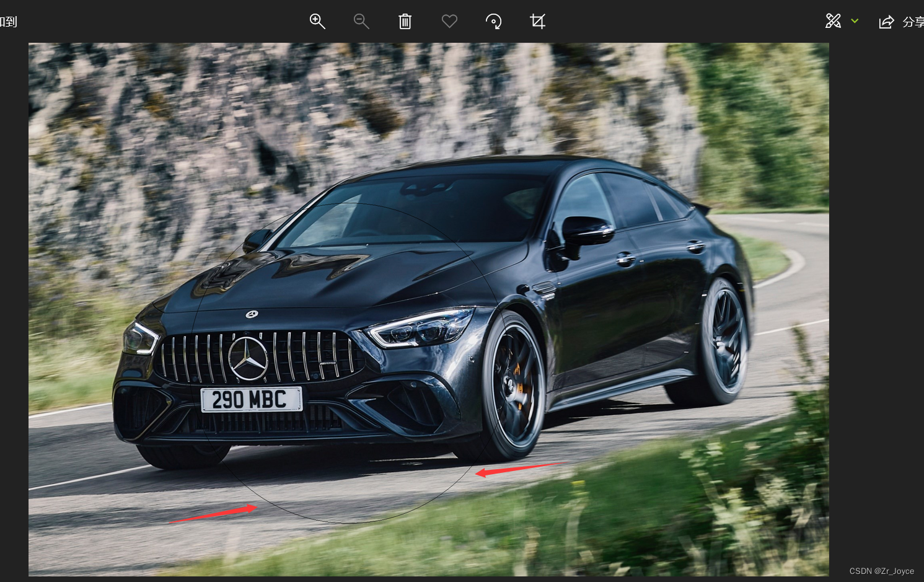This screenshot has width=924, height=582.
Task: Click the 分享 share label
Action: pos(913,22)
